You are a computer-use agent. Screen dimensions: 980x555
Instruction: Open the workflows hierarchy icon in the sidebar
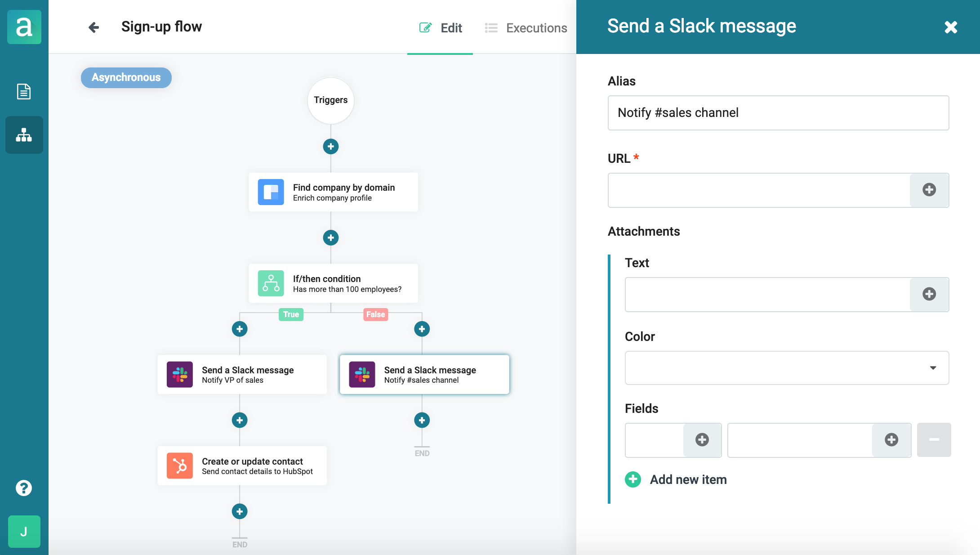pyautogui.click(x=24, y=135)
